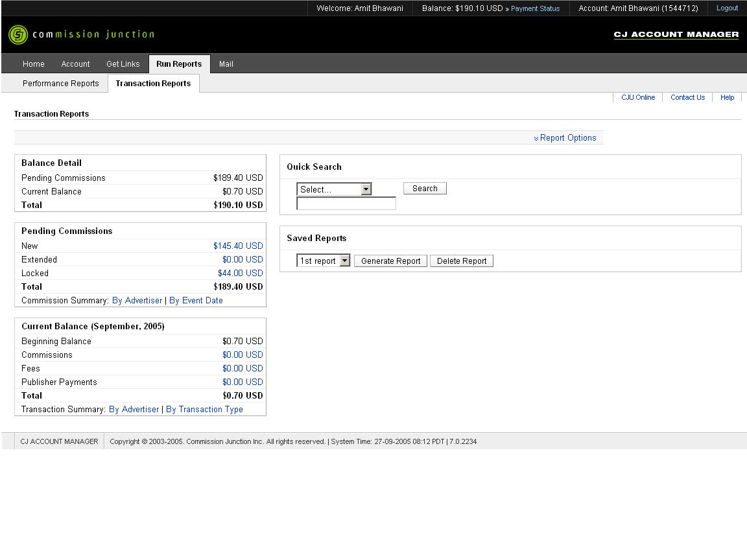Click the Generate Report button

(390, 261)
